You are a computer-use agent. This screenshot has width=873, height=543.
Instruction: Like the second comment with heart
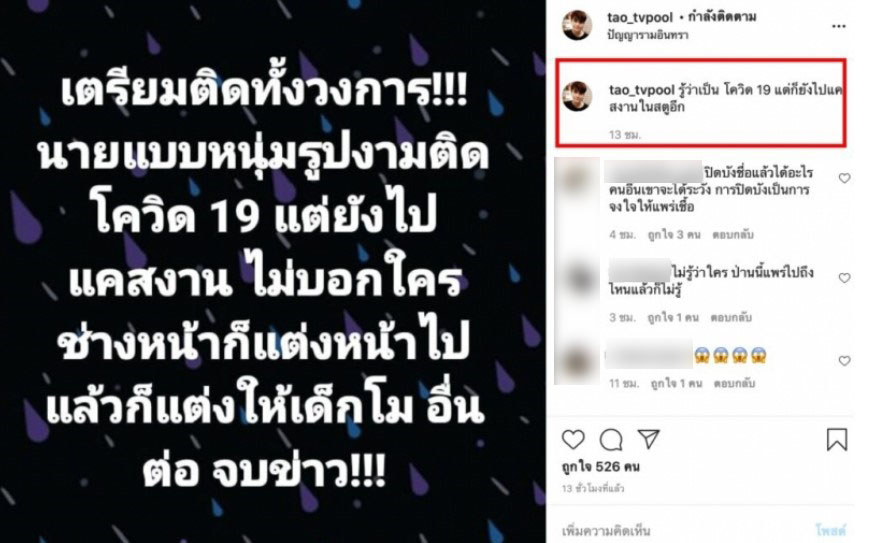pos(845,278)
